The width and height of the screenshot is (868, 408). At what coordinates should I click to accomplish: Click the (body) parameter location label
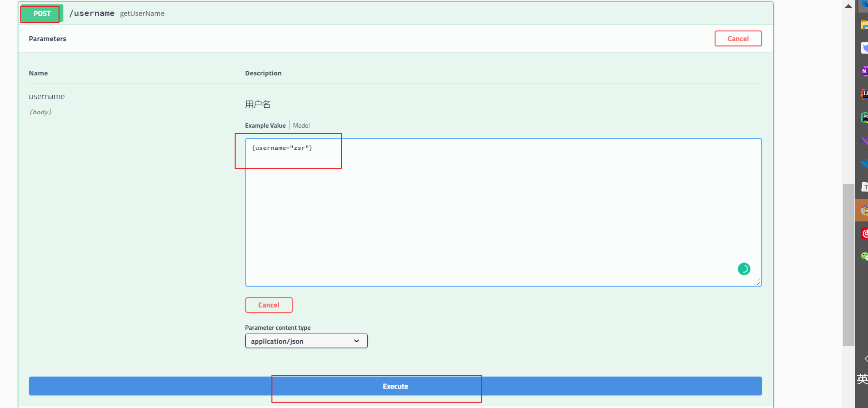pos(41,112)
